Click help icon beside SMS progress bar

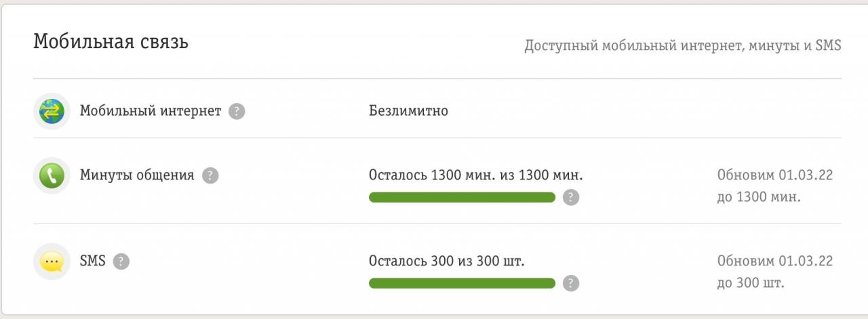click(571, 283)
